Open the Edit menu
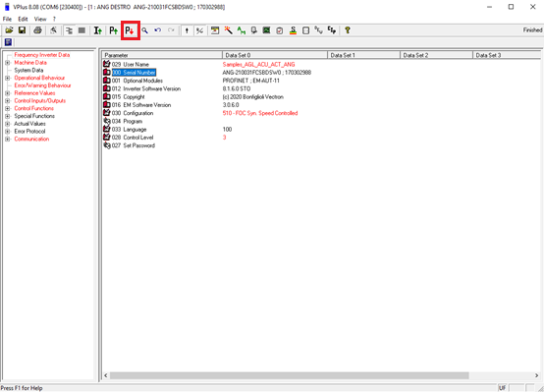 coord(23,19)
